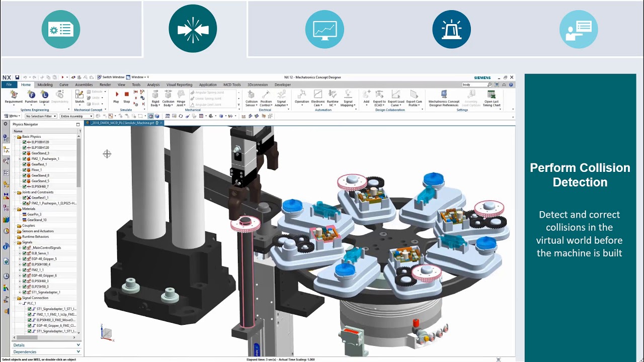The width and height of the screenshot is (644, 362).
Task: Switch to the Modeling ribbon tab
Action: 45,84
